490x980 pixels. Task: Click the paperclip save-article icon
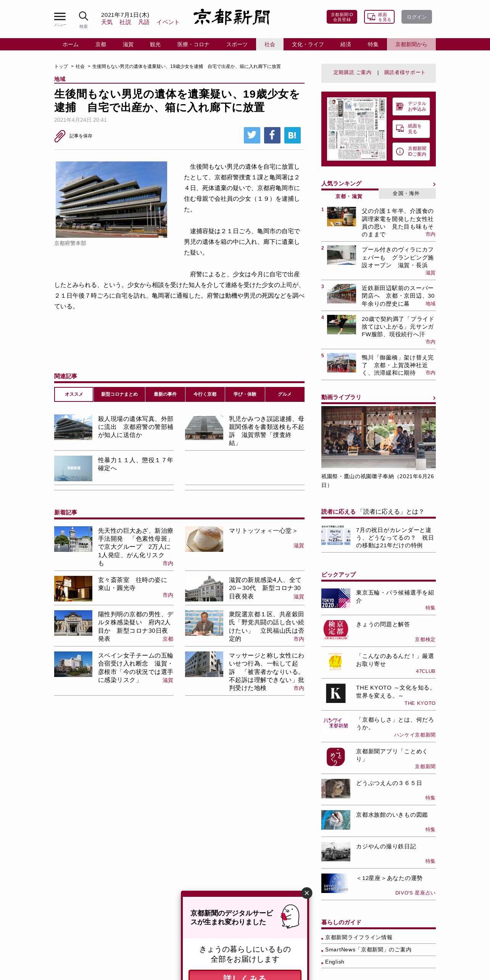[x=60, y=136]
